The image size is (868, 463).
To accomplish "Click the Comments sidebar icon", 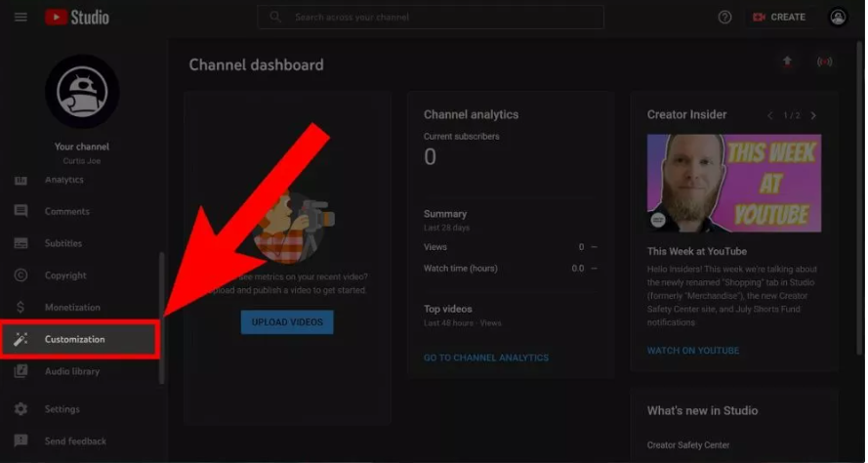I will [21, 211].
